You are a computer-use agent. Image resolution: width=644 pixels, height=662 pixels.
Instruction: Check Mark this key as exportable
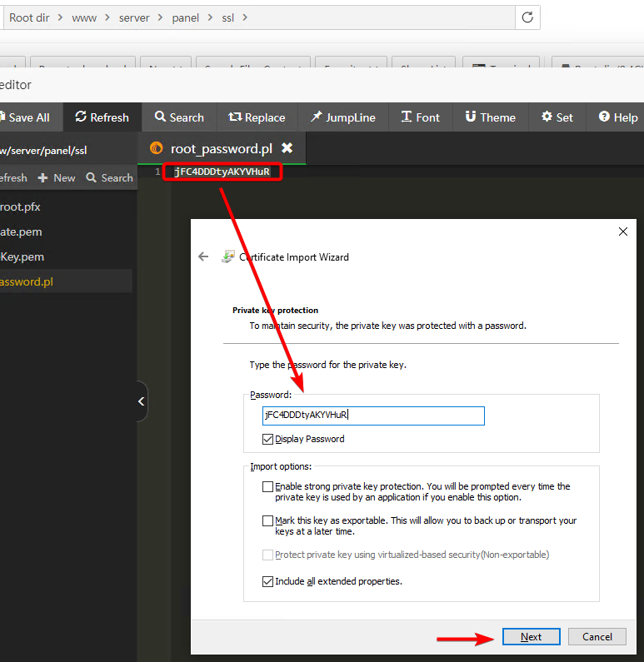[x=267, y=520]
